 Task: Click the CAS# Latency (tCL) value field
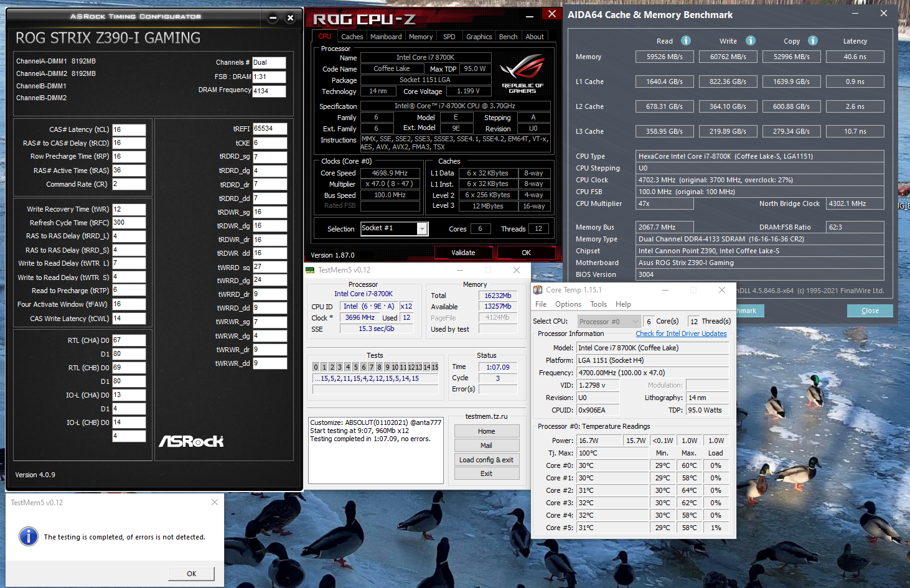click(129, 129)
